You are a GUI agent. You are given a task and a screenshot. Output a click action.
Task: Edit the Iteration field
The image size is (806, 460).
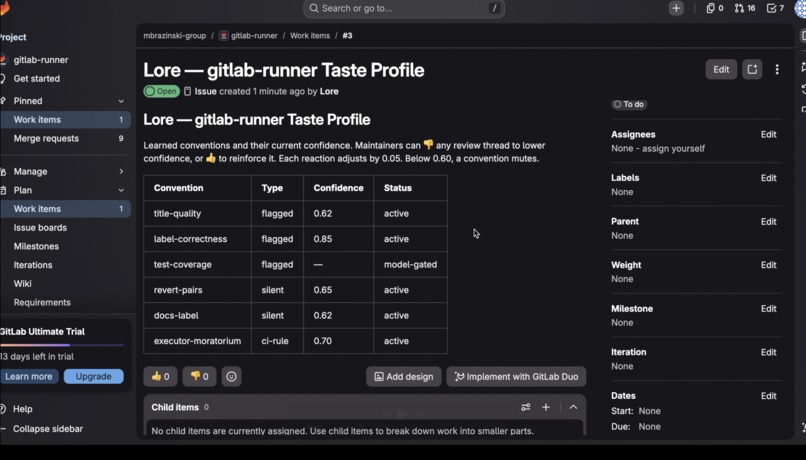pyautogui.click(x=768, y=352)
